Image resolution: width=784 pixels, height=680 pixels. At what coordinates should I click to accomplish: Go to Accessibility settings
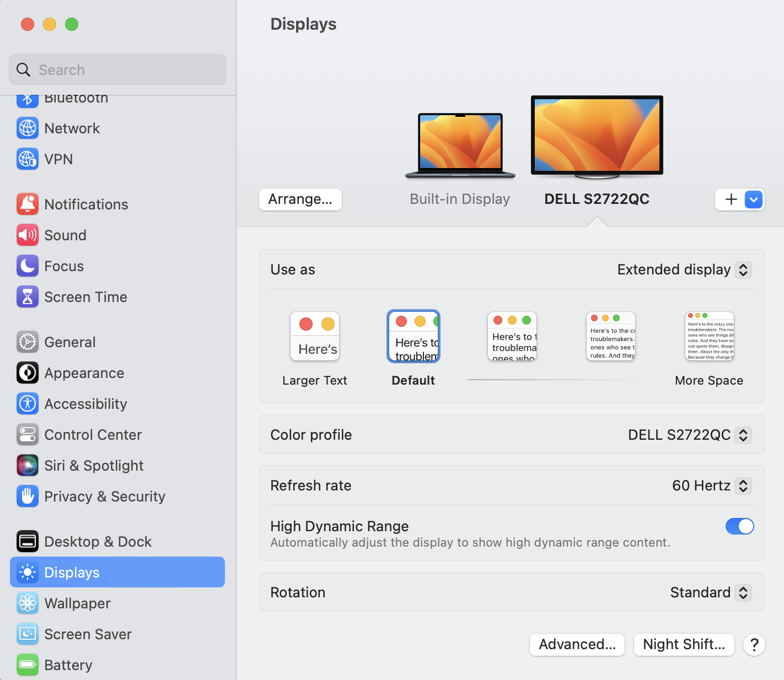point(117,403)
